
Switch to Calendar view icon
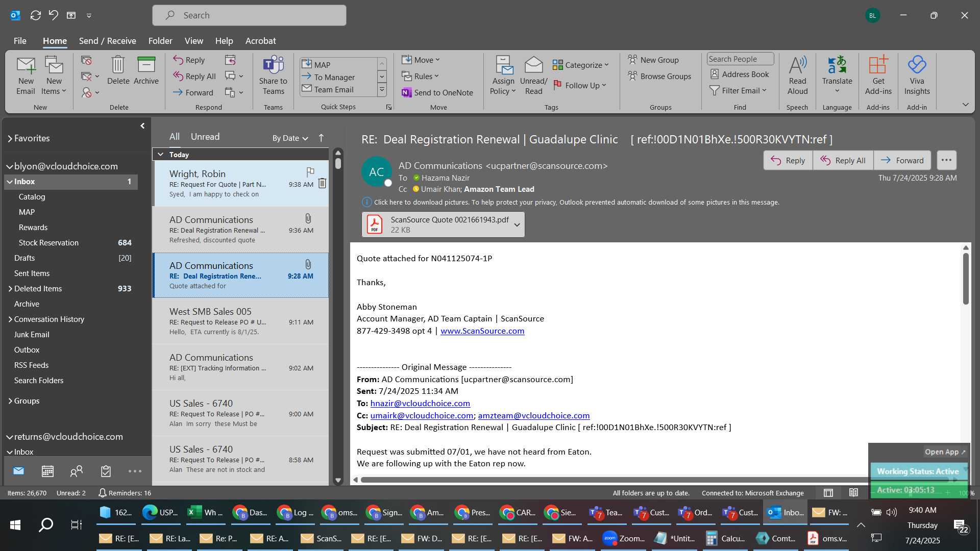(x=47, y=471)
